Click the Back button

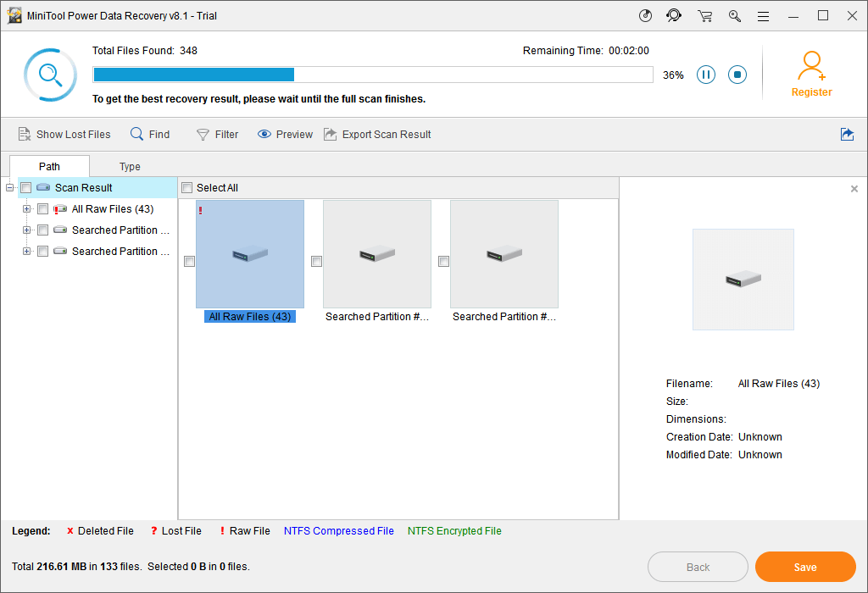(698, 567)
